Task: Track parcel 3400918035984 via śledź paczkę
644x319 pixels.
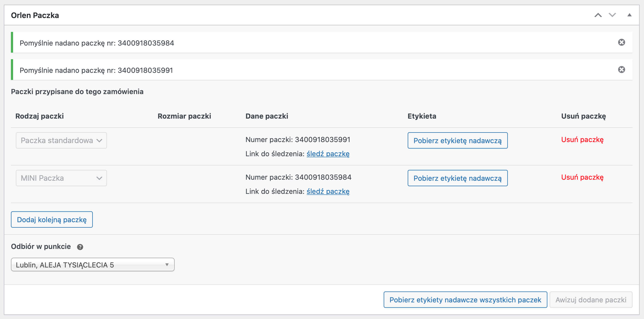Action: click(328, 191)
